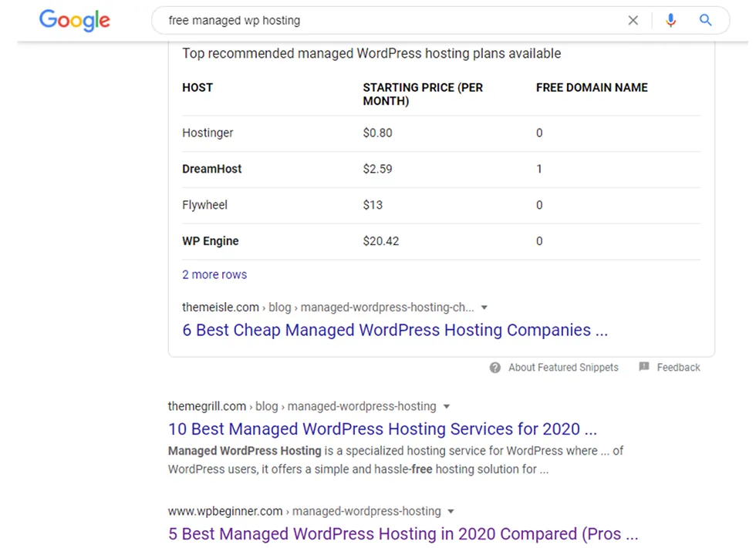
Task: Click About Featured Snippets text link
Action: (563, 368)
